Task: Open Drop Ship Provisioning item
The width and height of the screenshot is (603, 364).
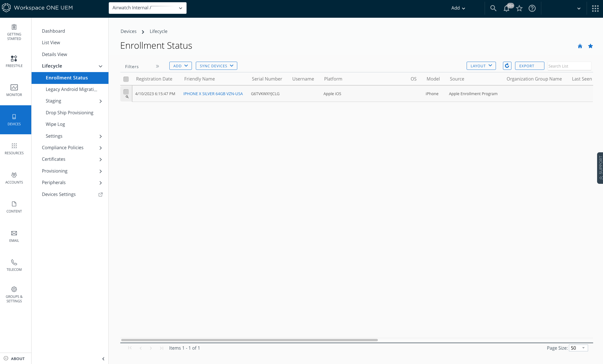Action: coord(70,113)
